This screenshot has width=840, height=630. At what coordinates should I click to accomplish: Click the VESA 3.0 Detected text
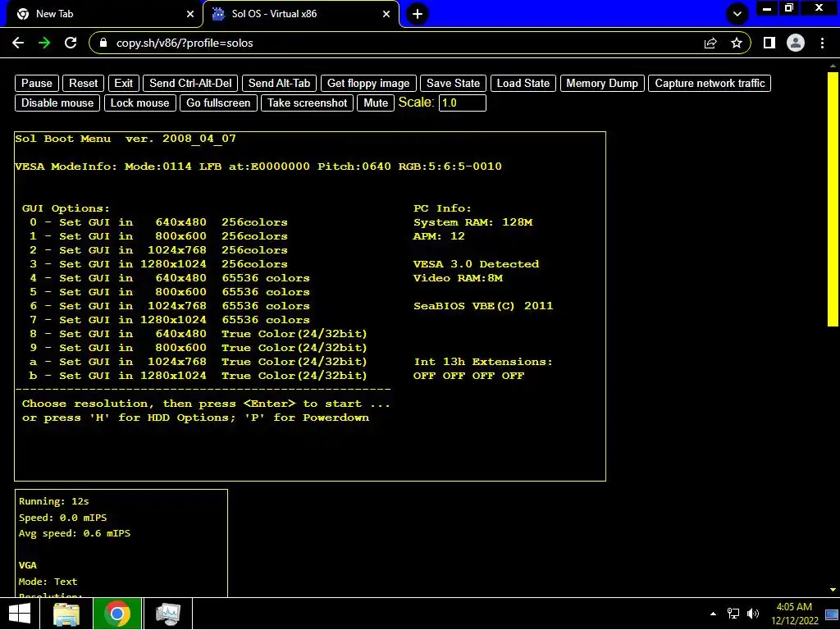click(477, 264)
